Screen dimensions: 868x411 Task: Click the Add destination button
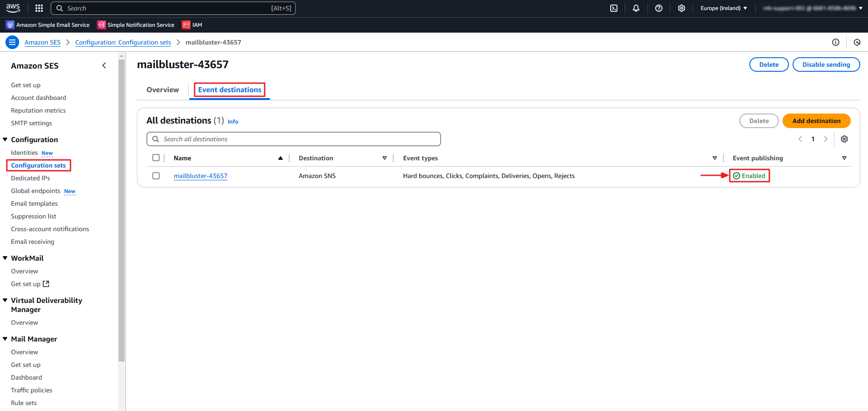816,121
